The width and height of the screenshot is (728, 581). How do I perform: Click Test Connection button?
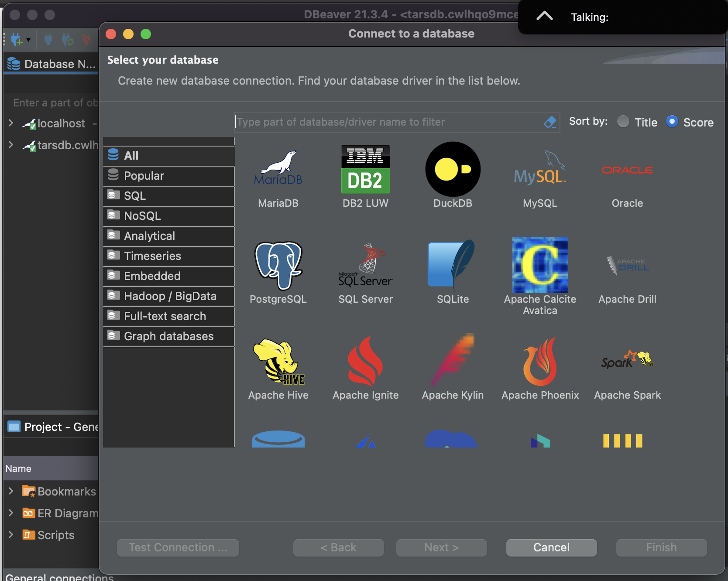(x=178, y=547)
